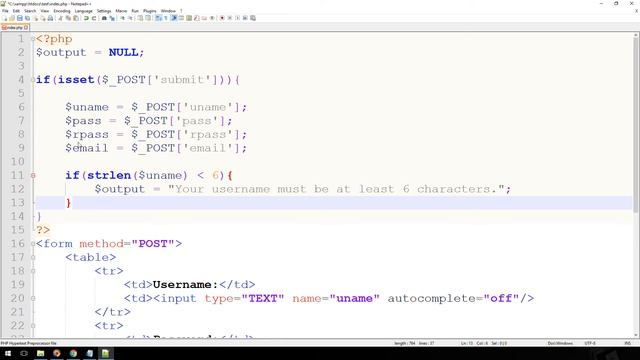Click the Ln : 13 position status entry

[x=467, y=343]
